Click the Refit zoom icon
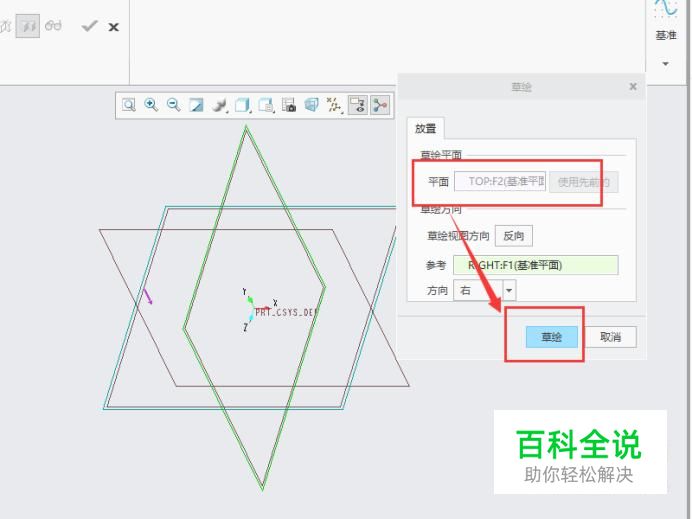The image size is (692, 519). pos(128,105)
